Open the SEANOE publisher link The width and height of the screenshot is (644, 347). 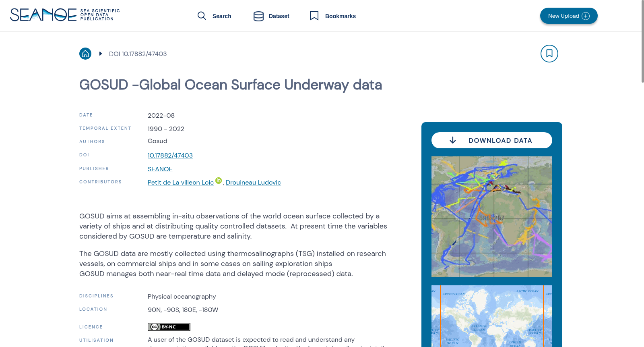point(160,169)
